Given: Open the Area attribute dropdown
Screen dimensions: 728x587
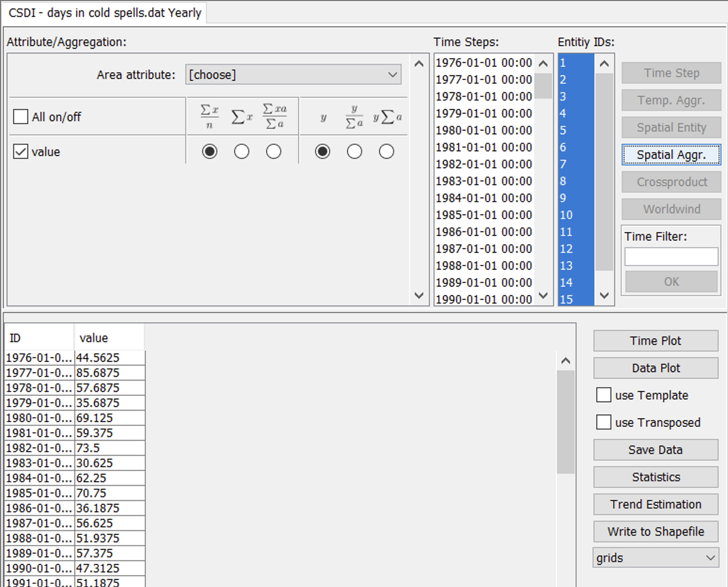Looking at the screenshot, I should pyautogui.click(x=293, y=75).
